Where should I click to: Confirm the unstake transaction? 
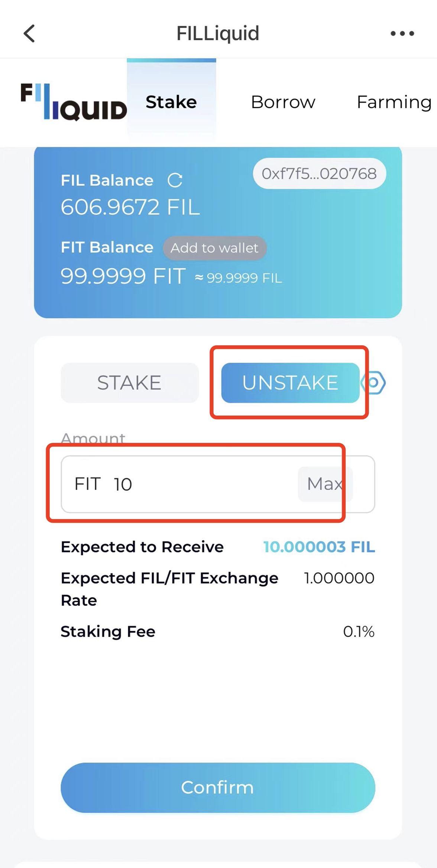coord(218,787)
